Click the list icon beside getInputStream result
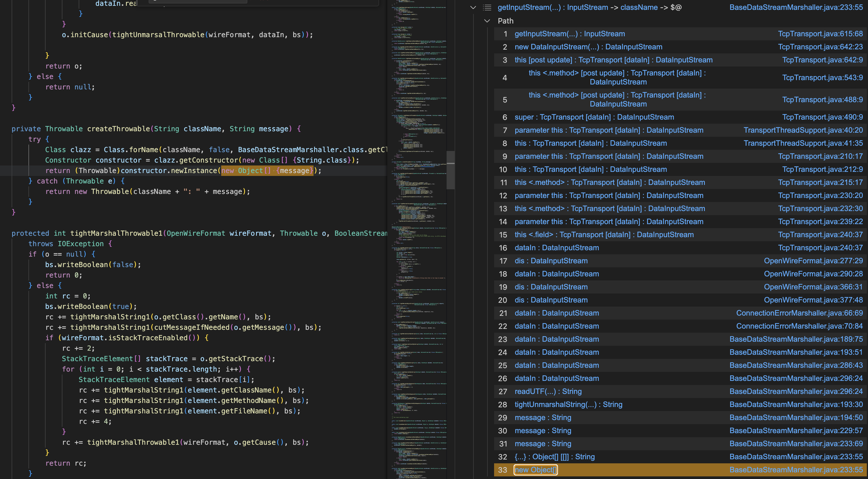This screenshot has width=868, height=479. (x=487, y=8)
